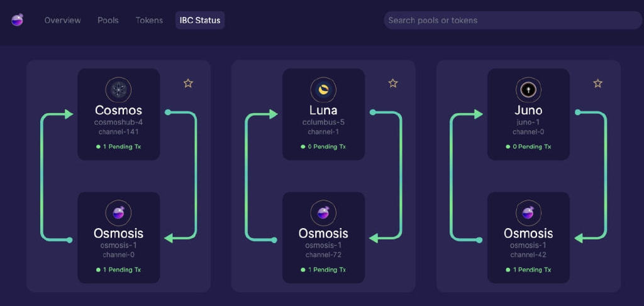Open the Juno juno-1 channel-0 card

pyautogui.click(x=528, y=114)
